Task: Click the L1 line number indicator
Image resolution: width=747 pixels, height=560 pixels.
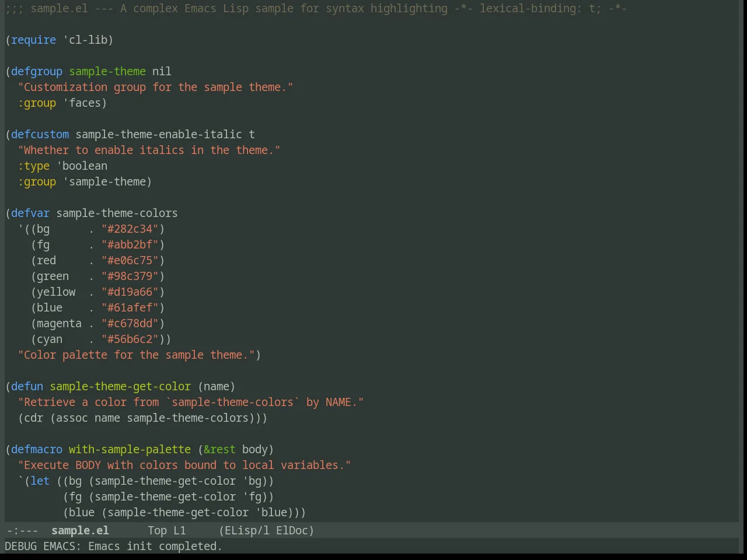Action: (x=179, y=530)
